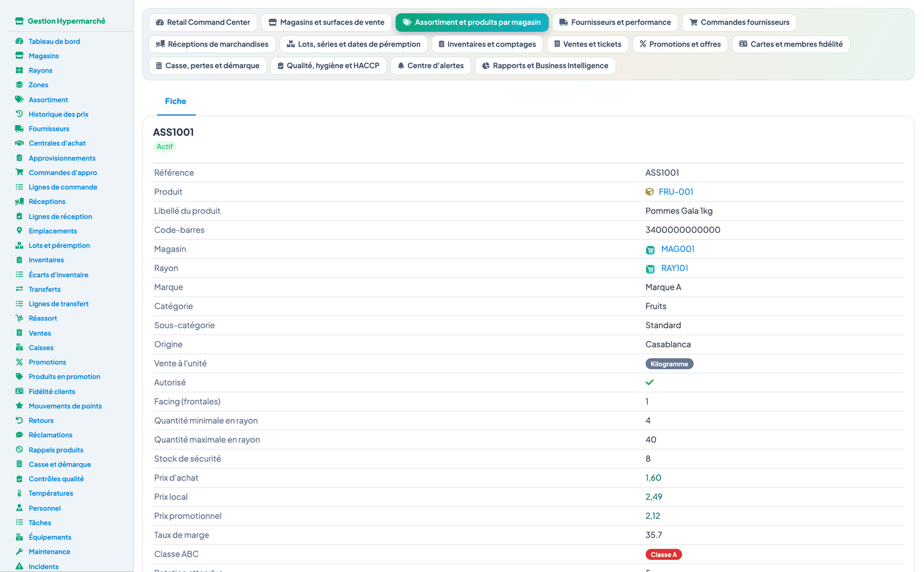Click the Promotions percent icon in sidebar

[x=19, y=362]
